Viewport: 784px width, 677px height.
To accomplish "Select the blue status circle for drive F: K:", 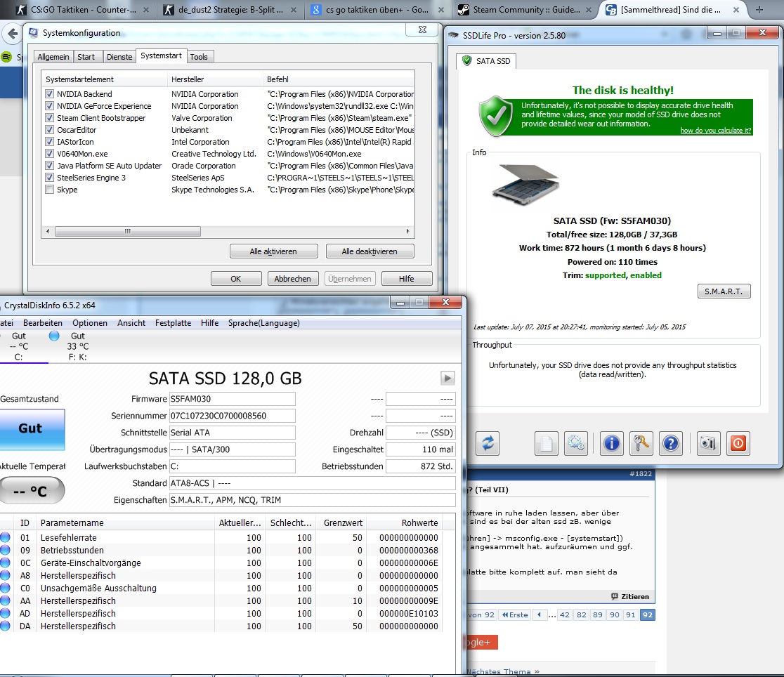I will (54, 336).
